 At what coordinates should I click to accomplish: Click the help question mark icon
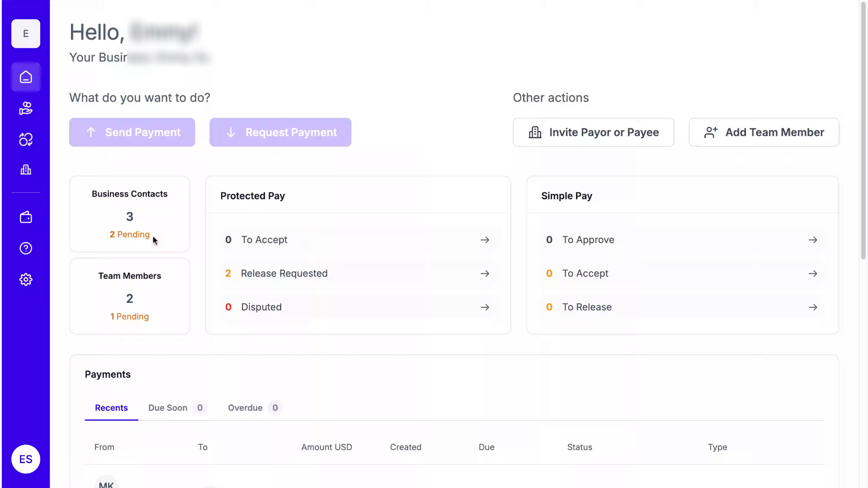tap(26, 248)
